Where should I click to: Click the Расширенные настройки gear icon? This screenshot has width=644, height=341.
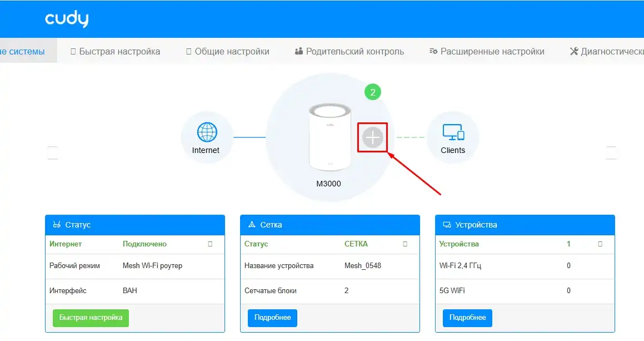[x=433, y=51]
